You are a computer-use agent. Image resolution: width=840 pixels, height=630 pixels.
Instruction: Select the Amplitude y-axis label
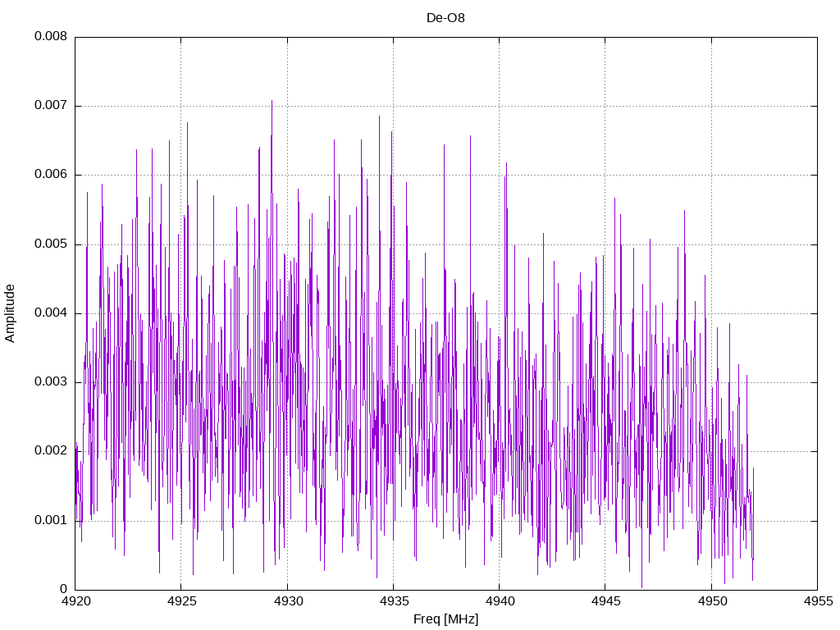point(10,313)
